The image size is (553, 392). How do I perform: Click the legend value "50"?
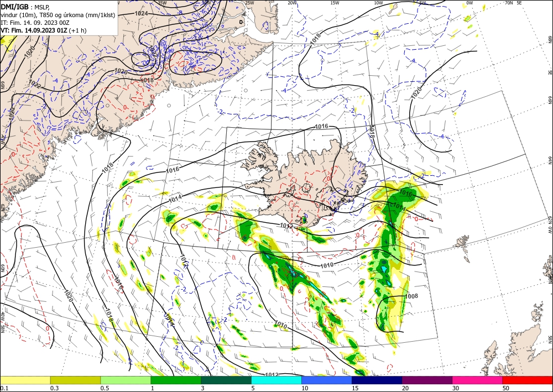pos(506,388)
